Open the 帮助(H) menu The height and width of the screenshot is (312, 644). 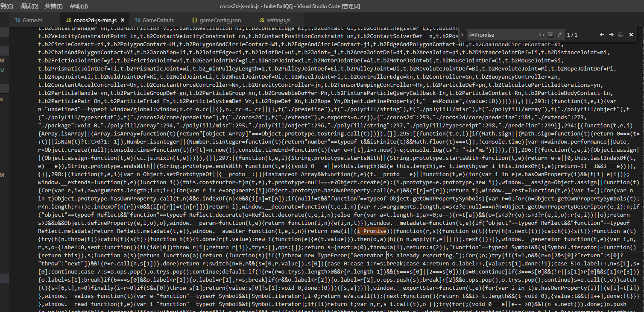[79, 6]
